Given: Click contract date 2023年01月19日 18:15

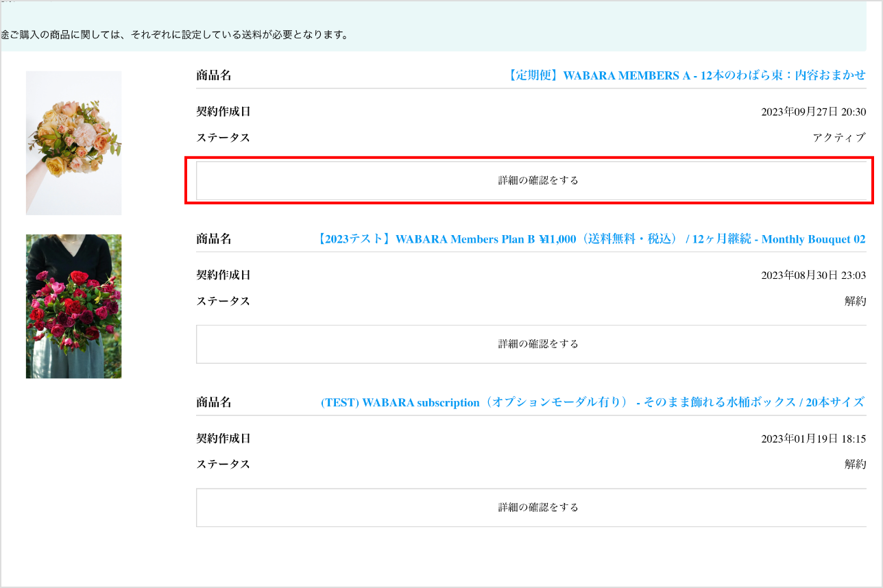Looking at the screenshot, I should [x=813, y=439].
